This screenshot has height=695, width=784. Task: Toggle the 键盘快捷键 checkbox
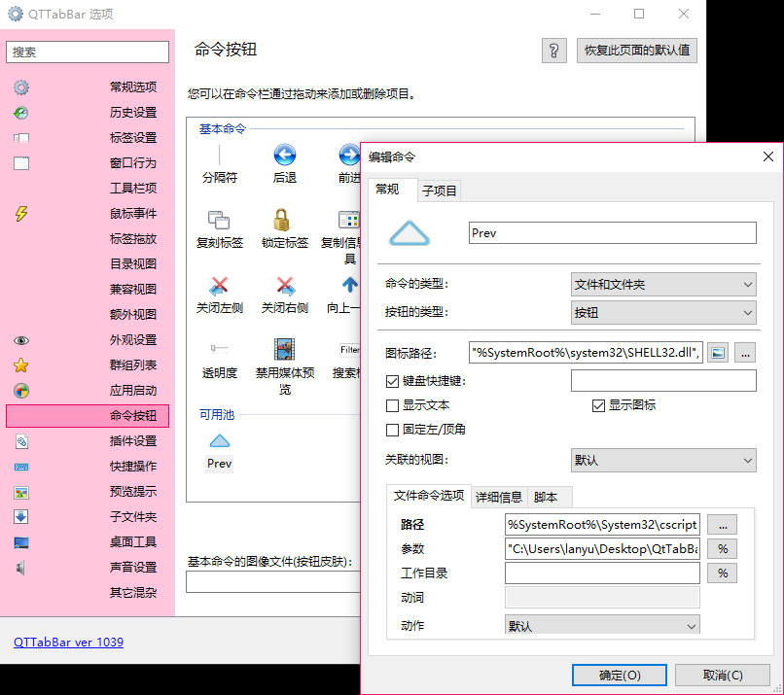click(x=392, y=381)
